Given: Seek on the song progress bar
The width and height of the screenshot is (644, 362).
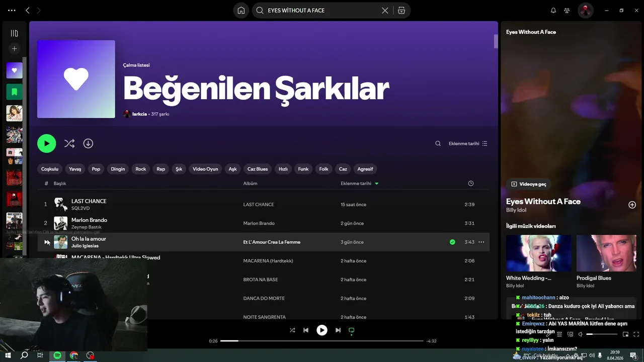Looking at the screenshot, I should (x=322, y=341).
